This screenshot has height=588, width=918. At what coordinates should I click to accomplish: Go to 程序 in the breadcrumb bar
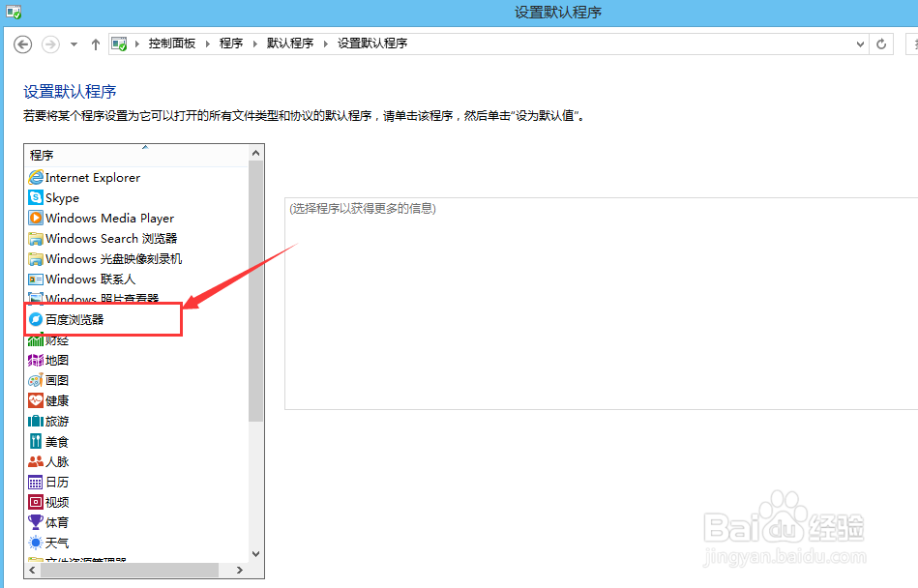pyautogui.click(x=231, y=44)
